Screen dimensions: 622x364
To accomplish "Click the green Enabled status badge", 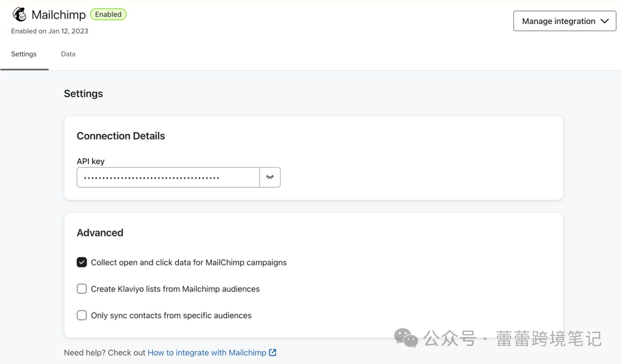I will coord(108,14).
